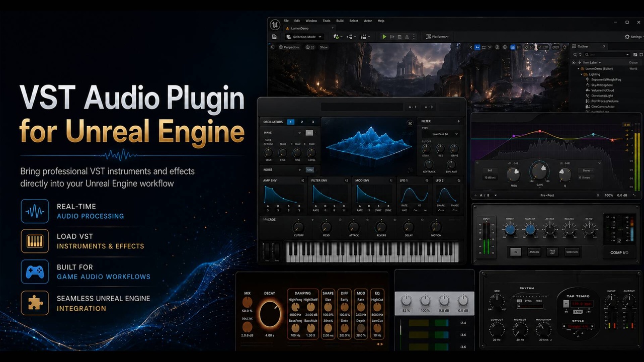Select oscillator 2 in the synth

(x=302, y=122)
